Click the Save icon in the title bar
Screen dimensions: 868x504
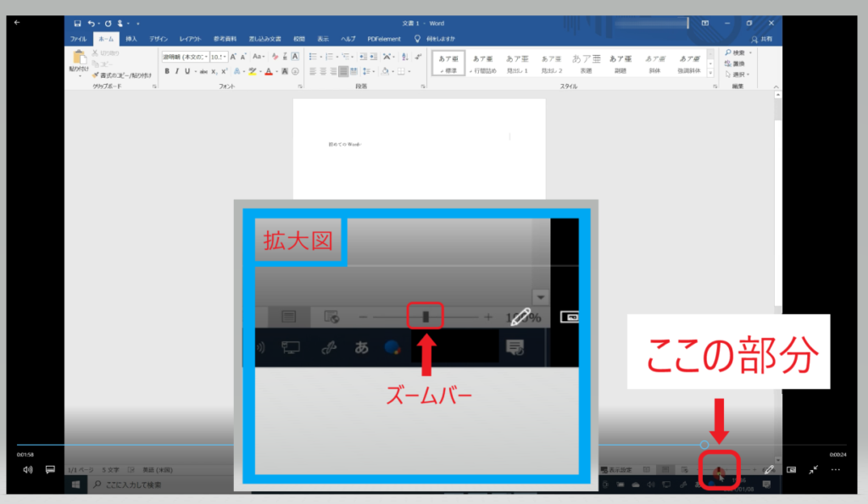[x=77, y=24]
